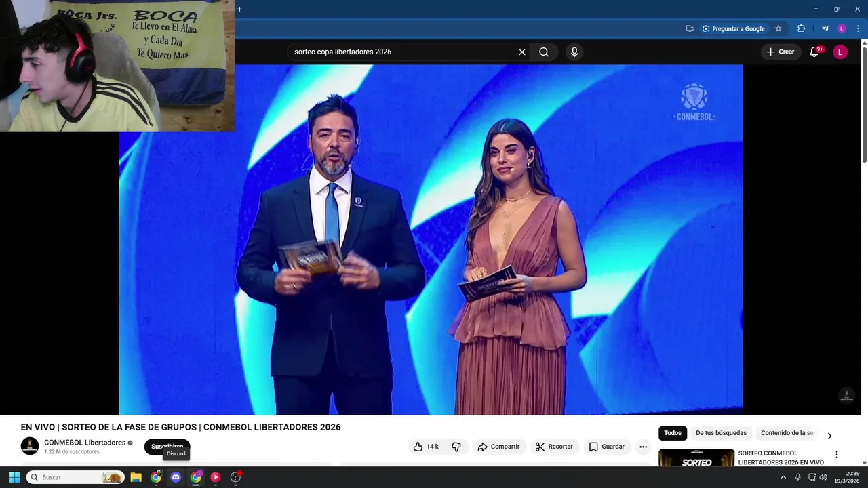Image resolution: width=868 pixels, height=488 pixels.
Task: Clear the YouTube search box with X
Action: pyautogui.click(x=522, y=52)
